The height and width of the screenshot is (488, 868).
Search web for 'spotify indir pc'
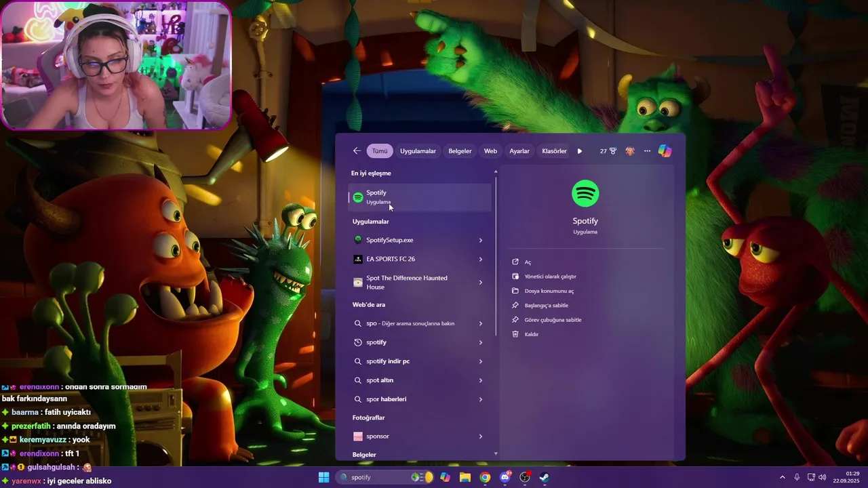pos(388,361)
